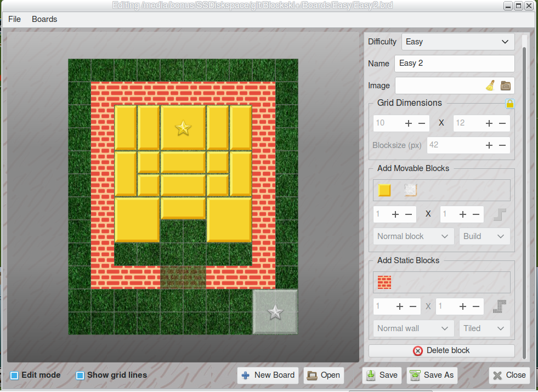
Task: Open the File menu
Action: [x=15, y=19]
